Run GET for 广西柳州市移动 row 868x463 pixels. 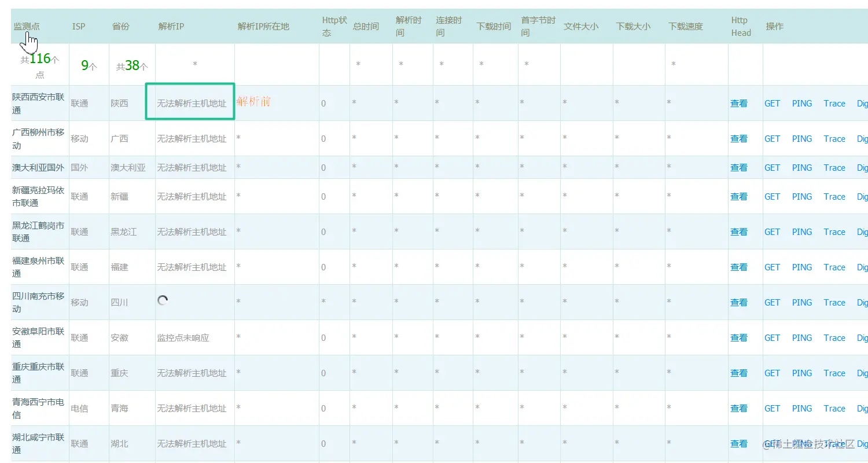pyautogui.click(x=772, y=139)
